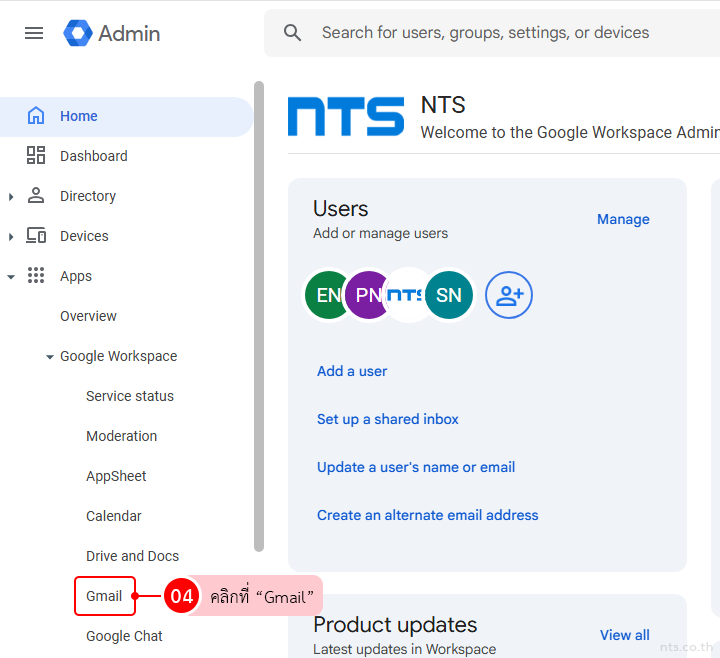Click Create an alternate email address

pyautogui.click(x=428, y=515)
